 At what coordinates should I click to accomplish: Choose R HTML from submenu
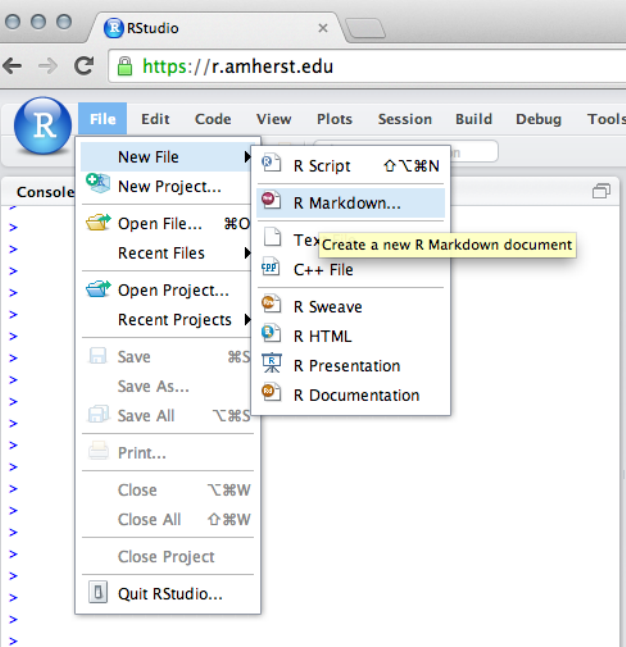pyautogui.click(x=351, y=336)
